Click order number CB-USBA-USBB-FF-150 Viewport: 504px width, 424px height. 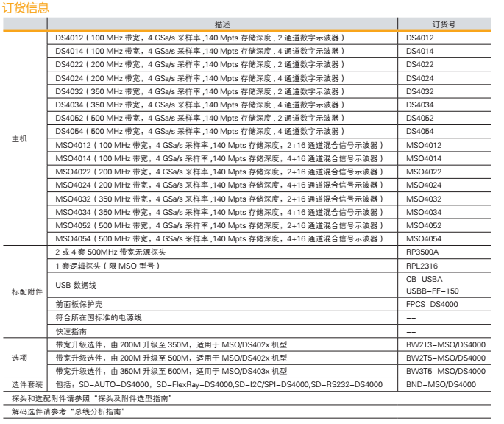tap(433, 285)
